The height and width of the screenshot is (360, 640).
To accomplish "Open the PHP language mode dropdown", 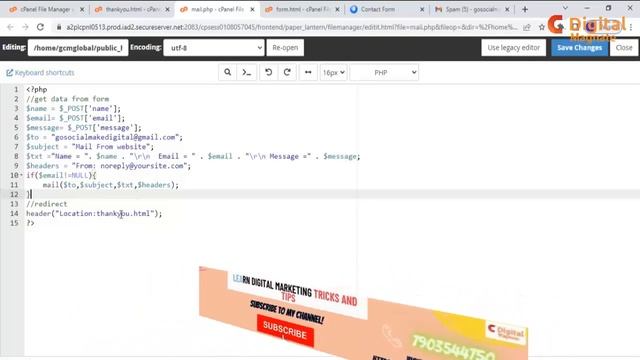I will click(384, 73).
